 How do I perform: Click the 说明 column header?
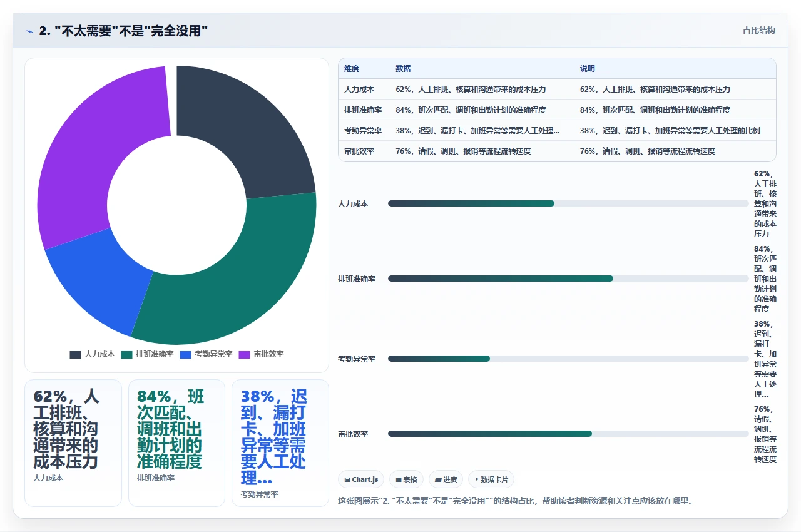pos(588,69)
